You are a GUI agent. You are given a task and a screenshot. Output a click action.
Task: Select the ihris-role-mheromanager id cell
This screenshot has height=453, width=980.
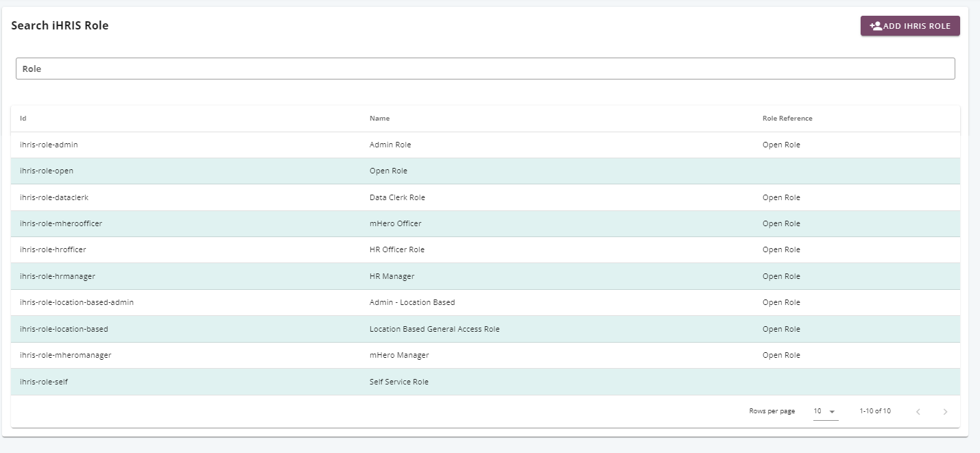click(65, 355)
